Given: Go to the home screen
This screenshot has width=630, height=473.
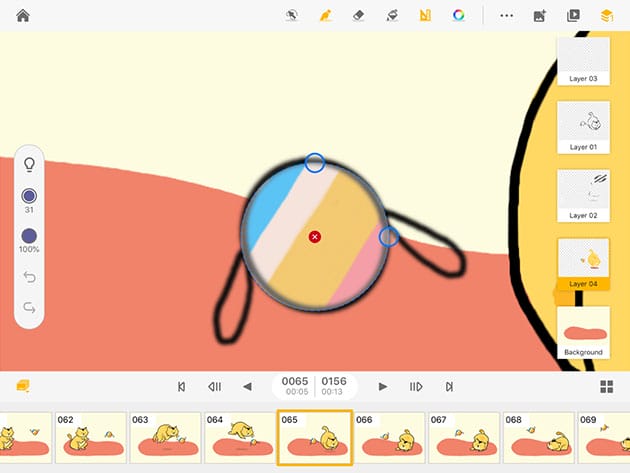Looking at the screenshot, I should [x=22, y=15].
